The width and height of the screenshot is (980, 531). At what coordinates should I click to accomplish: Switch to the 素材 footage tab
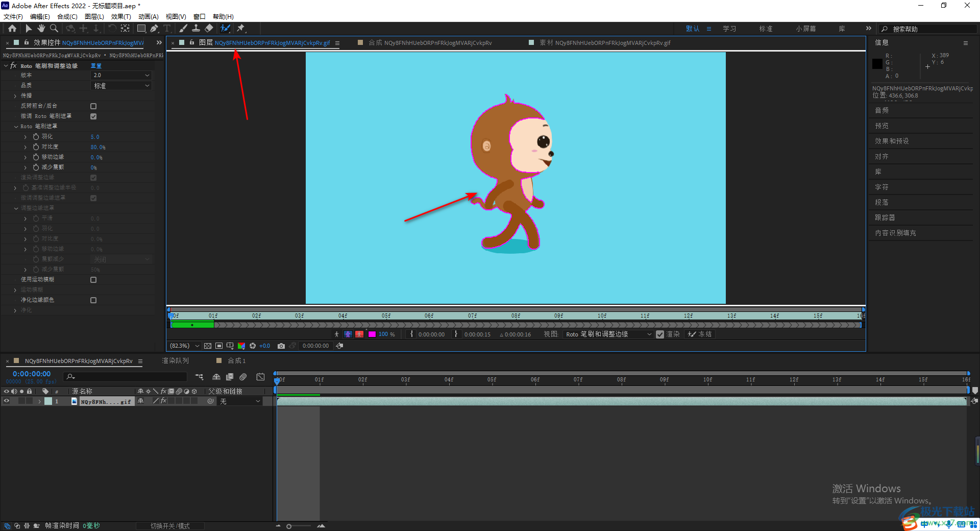coord(605,43)
